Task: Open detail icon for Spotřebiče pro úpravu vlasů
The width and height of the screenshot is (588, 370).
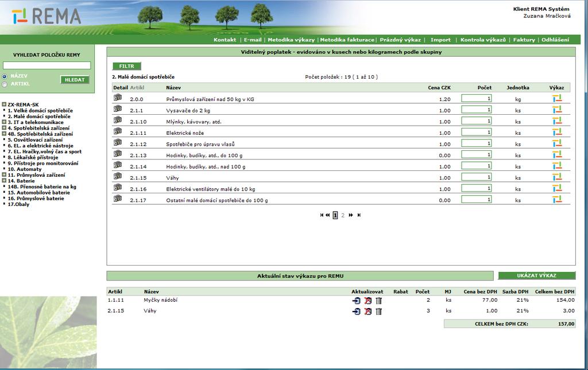Action: click(x=118, y=143)
